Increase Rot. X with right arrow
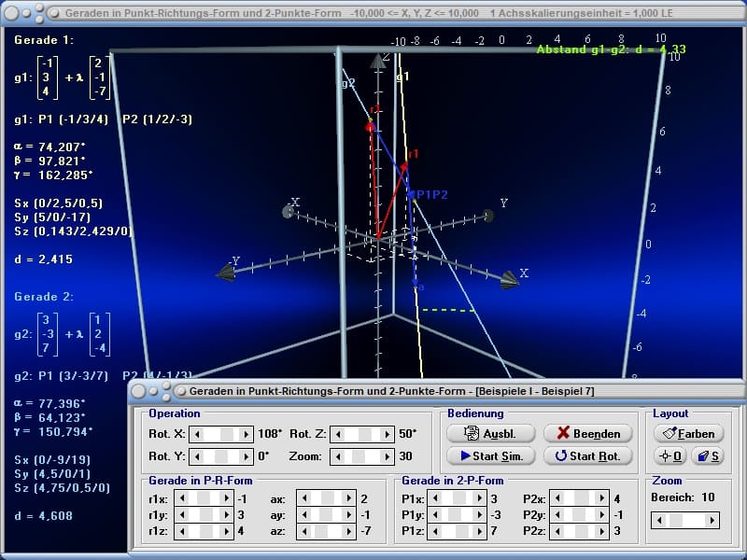 click(246, 434)
